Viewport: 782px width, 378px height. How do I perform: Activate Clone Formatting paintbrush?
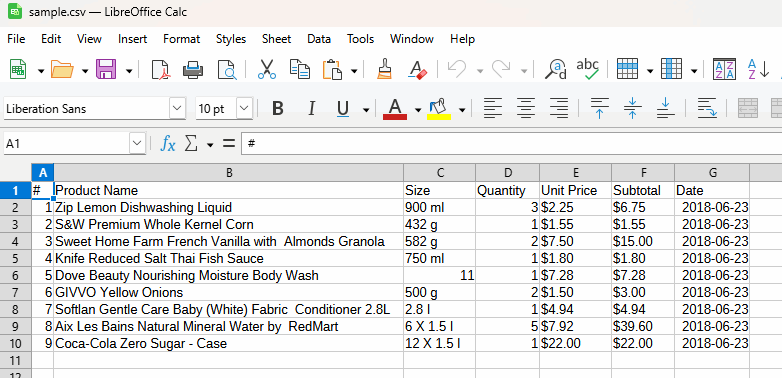pos(384,69)
